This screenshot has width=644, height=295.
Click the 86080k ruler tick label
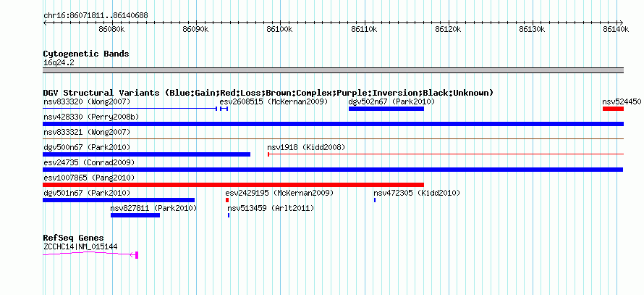[x=112, y=29]
